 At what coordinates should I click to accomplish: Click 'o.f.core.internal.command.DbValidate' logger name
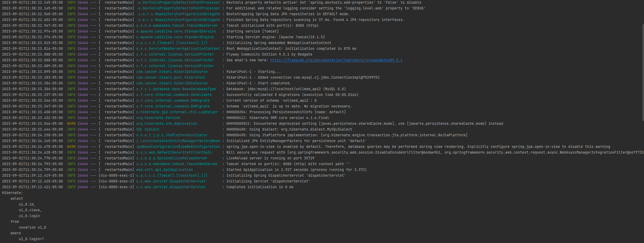pyautogui.click(x=174, y=95)
